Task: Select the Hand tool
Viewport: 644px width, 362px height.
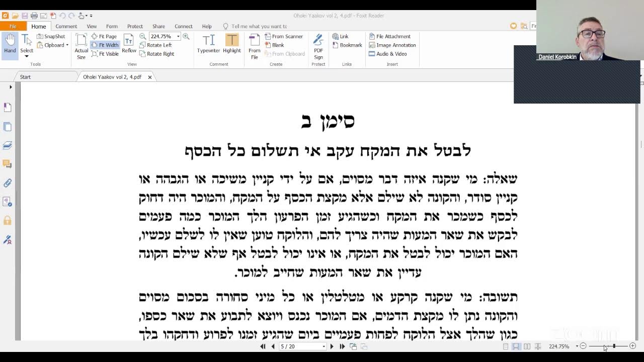Action: [x=10, y=44]
